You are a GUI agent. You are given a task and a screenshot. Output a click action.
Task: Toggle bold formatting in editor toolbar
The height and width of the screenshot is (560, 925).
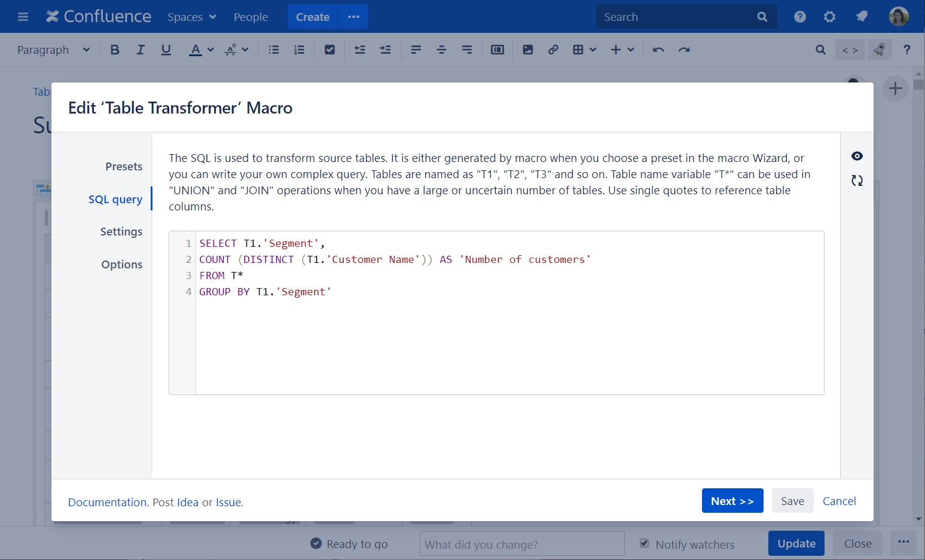[x=115, y=50]
